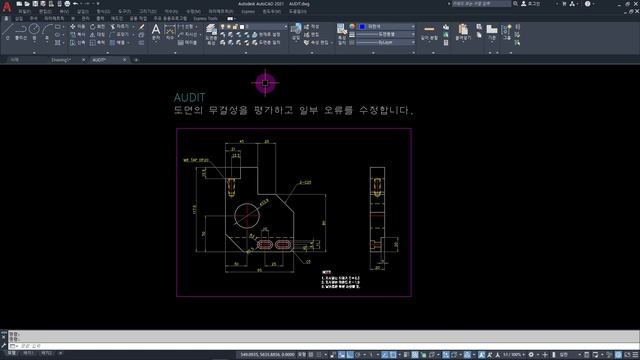The width and height of the screenshot is (640, 360).
Task: Toggle grid display in status bar
Action: 311,355
